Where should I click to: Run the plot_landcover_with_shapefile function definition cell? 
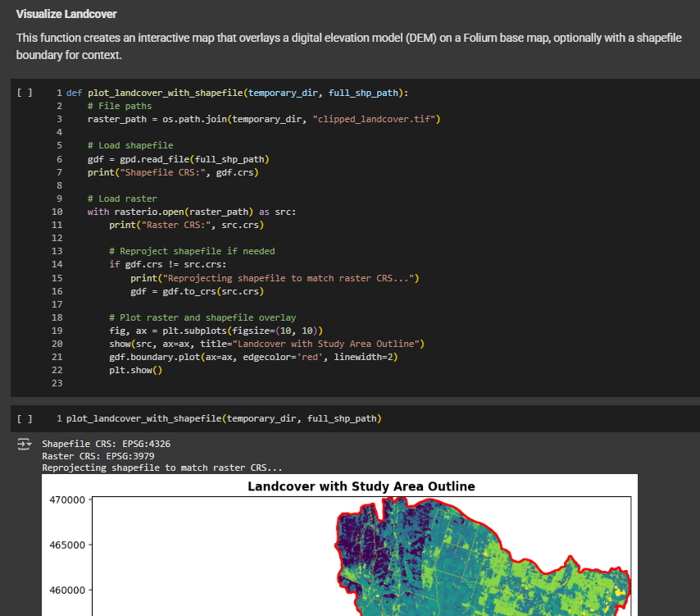25,93
